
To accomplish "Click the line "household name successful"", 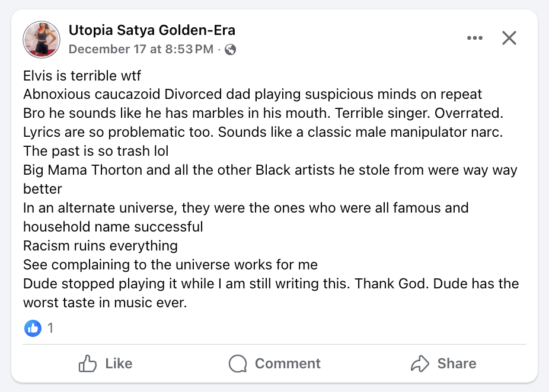I will 113,227.
